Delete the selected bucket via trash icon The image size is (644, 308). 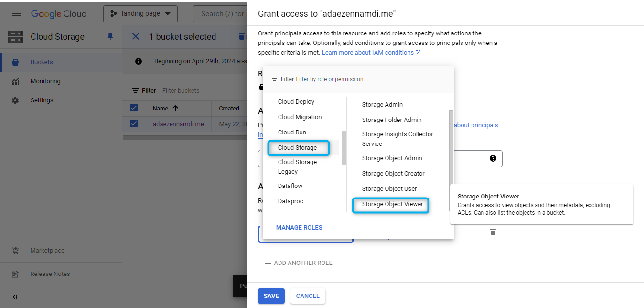click(242, 37)
